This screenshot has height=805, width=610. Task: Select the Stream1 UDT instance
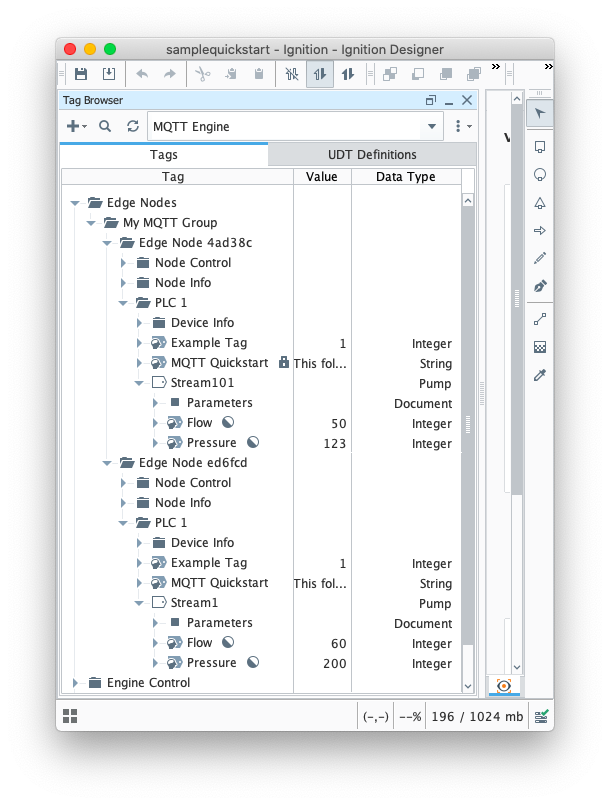[194, 603]
